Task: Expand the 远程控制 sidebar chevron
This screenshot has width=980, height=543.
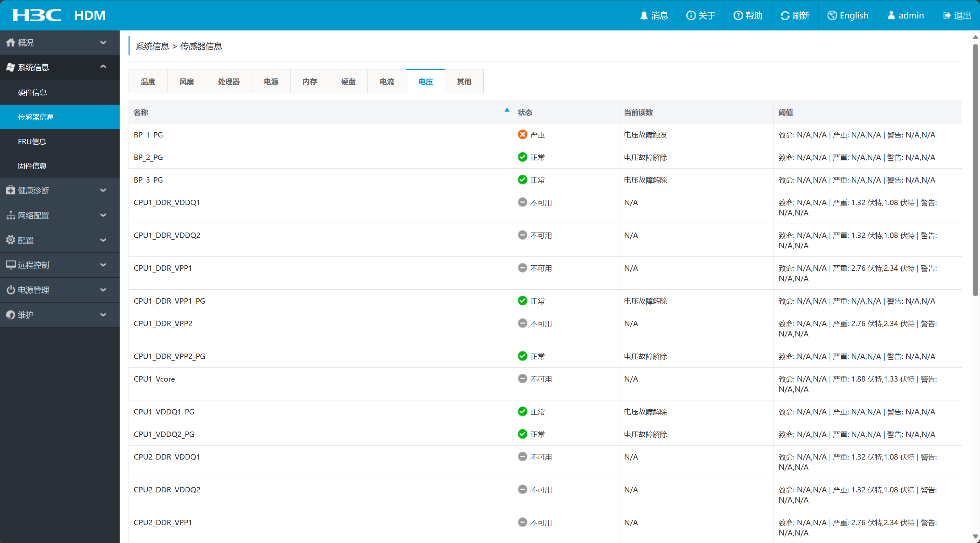Action: click(103, 265)
